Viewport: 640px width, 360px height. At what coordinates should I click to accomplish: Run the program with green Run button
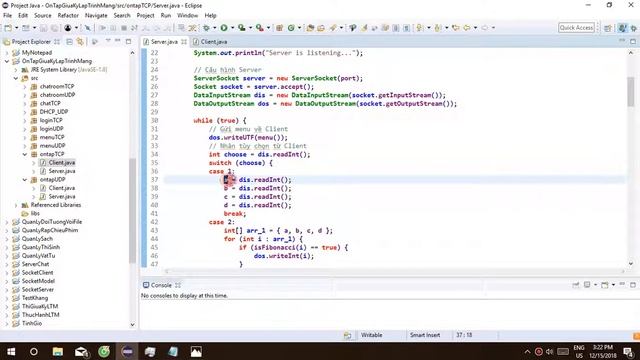coord(224,28)
